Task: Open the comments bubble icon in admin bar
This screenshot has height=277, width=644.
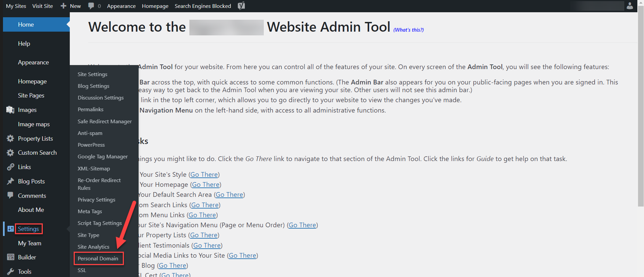Action: click(x=91, y=6)
